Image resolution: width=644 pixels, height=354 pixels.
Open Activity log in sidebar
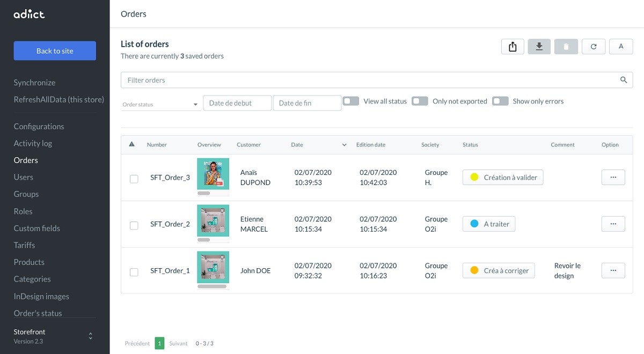pos(33,143)
